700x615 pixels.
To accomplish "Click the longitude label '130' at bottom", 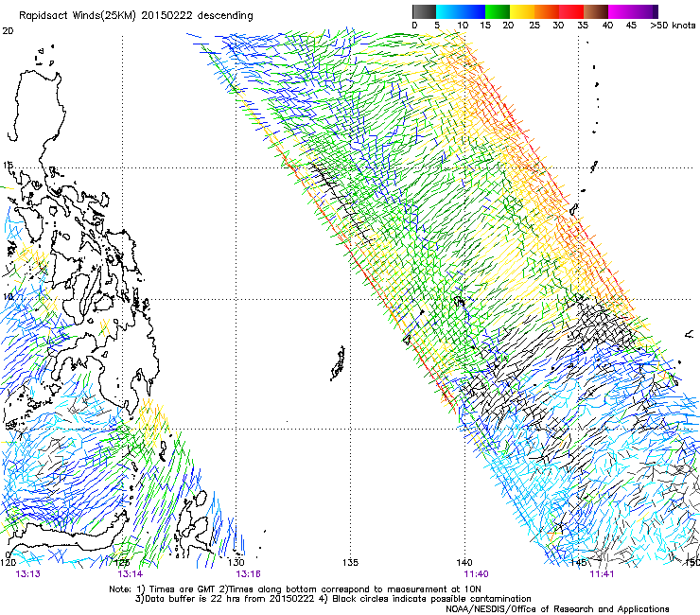I will point(236,562).
